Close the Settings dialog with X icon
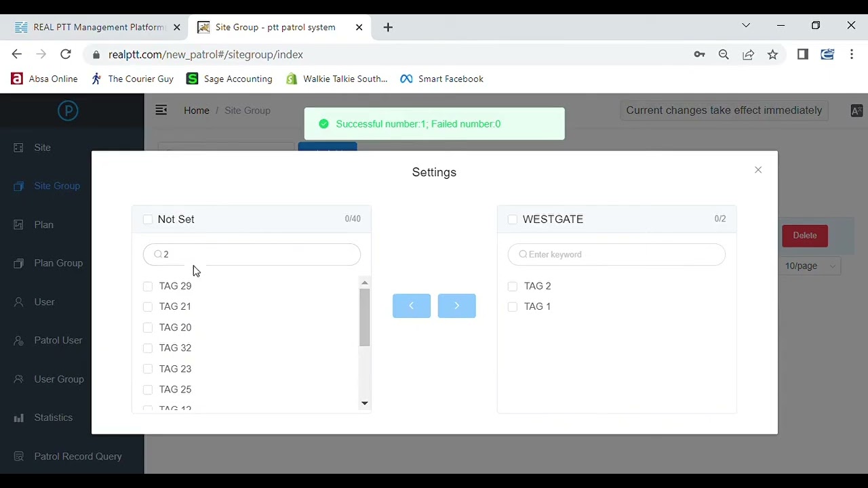 (758, 170)
